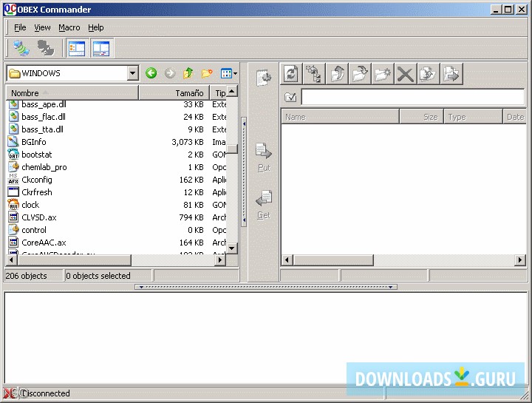Viewport: 532px width, 403px height.
Task: Click local list horizontal scroll left arrow
Action: click(12, 260)
